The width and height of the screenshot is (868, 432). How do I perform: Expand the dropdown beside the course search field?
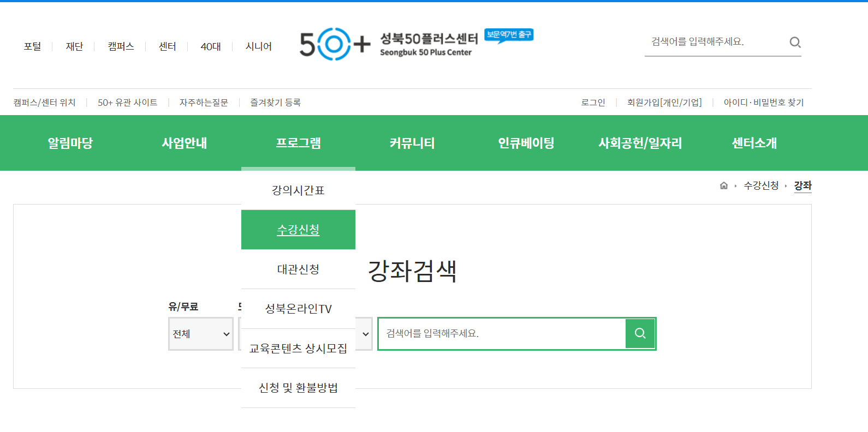pyautogui.click(x=365, y=334)
